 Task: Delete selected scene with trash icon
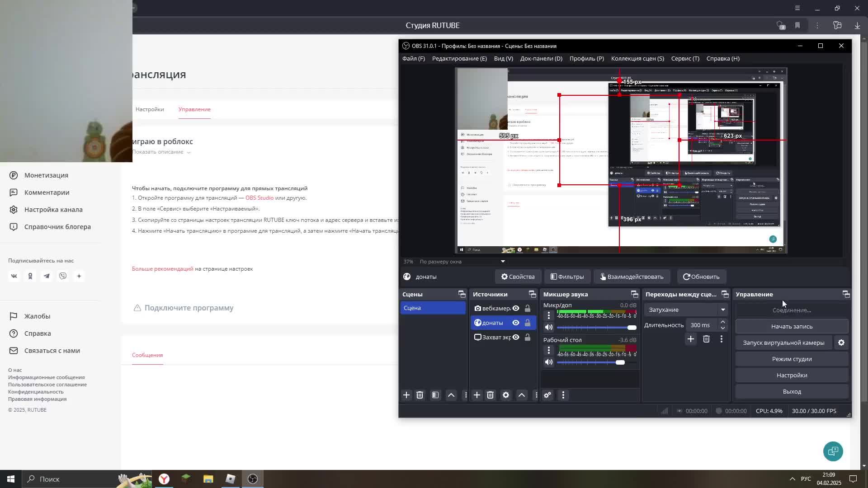pos(420,395)
